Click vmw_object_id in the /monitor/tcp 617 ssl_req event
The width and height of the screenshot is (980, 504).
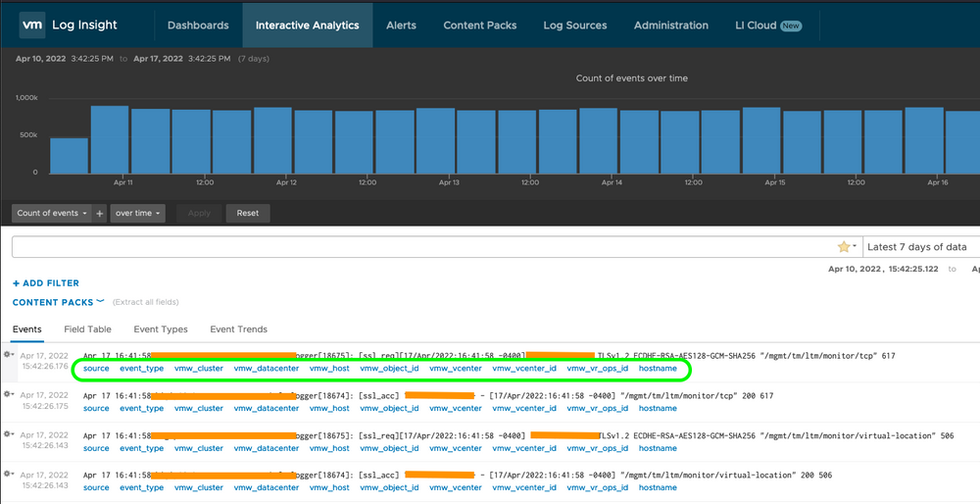389,369
